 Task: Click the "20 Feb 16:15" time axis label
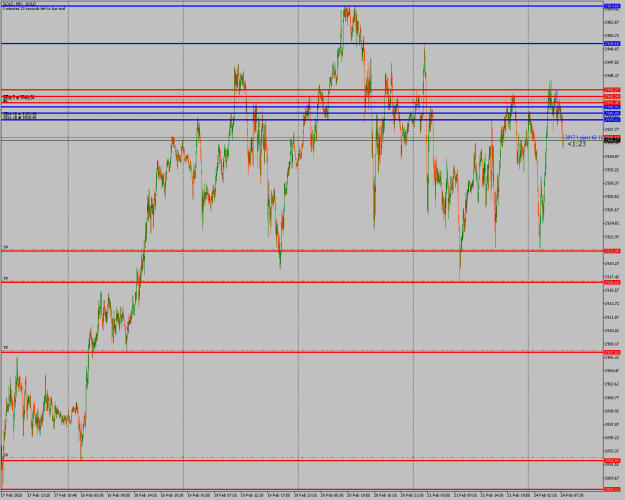tap(385, 495)
